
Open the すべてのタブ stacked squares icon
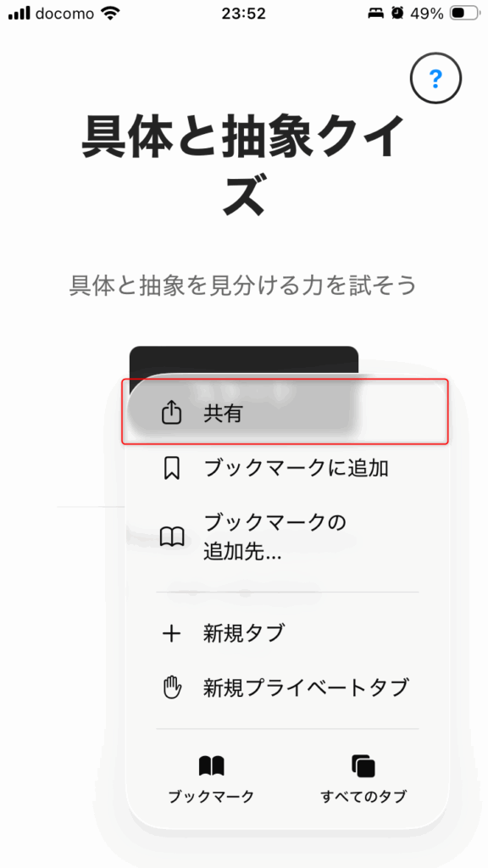pyautogui.click(x=363, y=766)
